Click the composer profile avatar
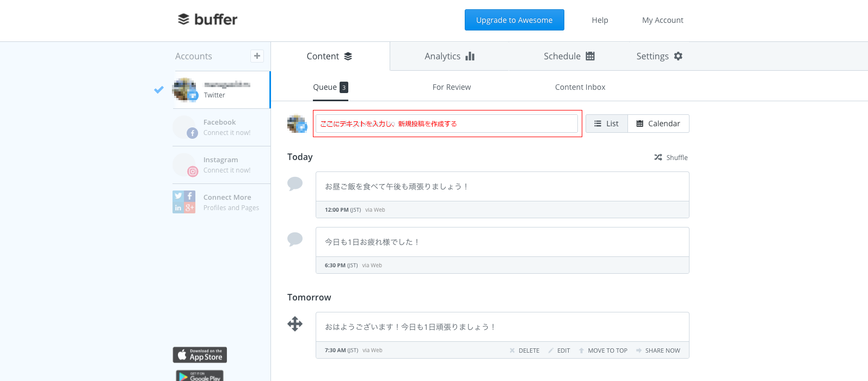 [297, 124]
